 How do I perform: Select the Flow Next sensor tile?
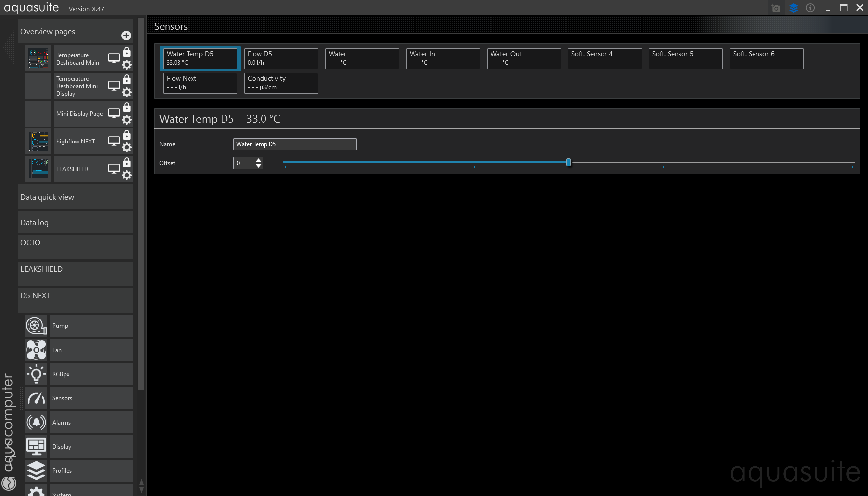click(200, 83)
